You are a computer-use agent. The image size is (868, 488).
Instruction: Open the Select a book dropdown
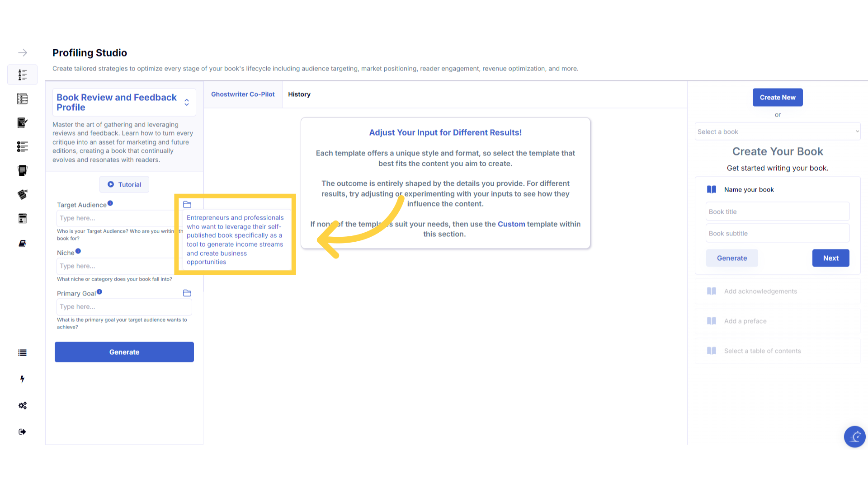(x=777, y=132)
